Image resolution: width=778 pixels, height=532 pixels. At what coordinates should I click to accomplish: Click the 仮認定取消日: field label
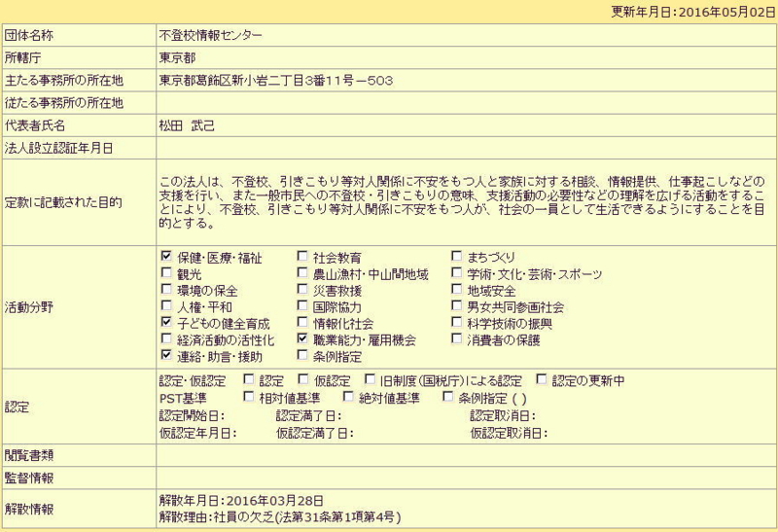509,433
